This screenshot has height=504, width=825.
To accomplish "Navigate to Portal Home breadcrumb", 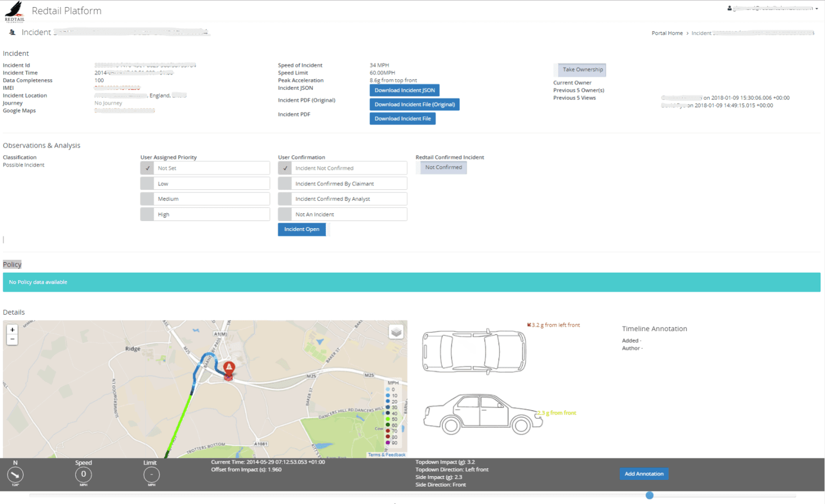I will tap(667, 33).
